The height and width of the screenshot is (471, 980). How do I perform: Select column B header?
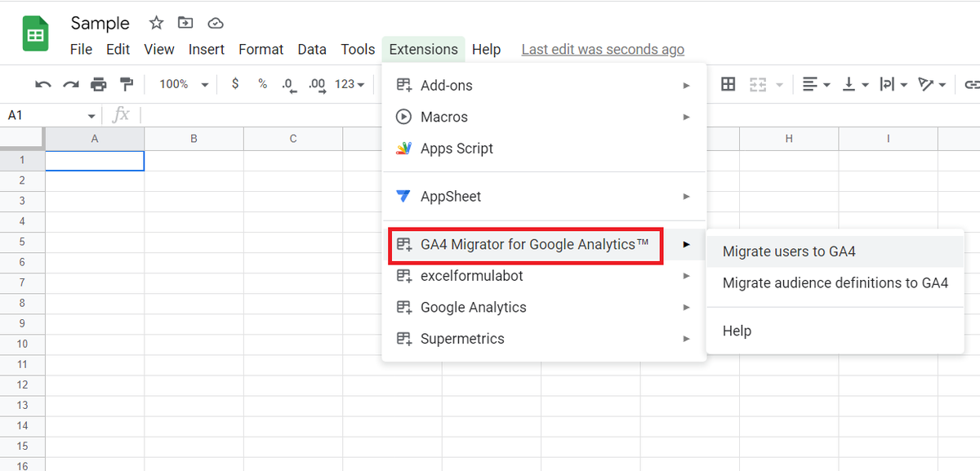194,139
